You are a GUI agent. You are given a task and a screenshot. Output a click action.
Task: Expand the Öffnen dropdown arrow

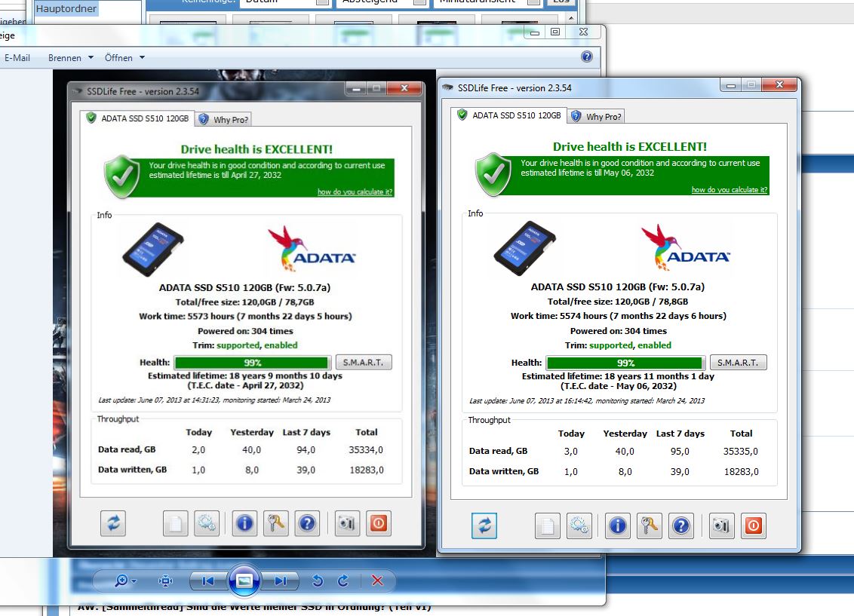click(x=142, y=58)
